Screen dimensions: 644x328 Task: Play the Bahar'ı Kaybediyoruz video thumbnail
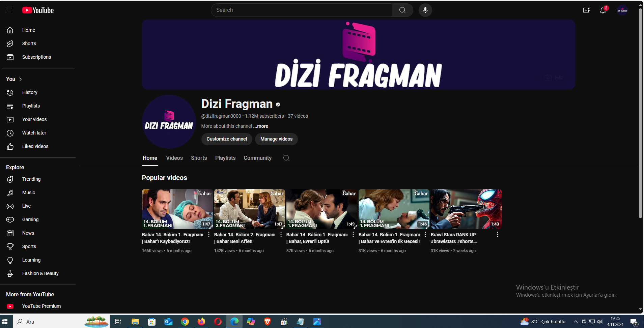pyautogui.click(x=177, y=209)
